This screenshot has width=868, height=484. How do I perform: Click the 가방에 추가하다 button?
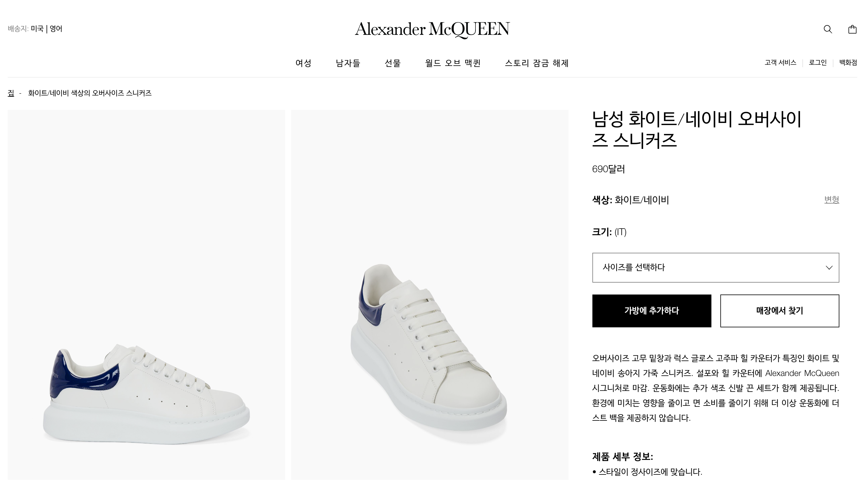(651, 311)
